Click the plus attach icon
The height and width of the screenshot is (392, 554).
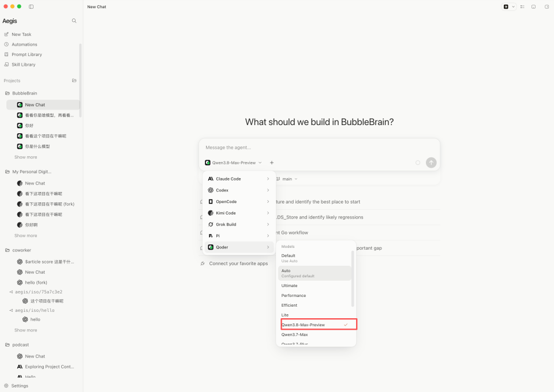(272, 163)
